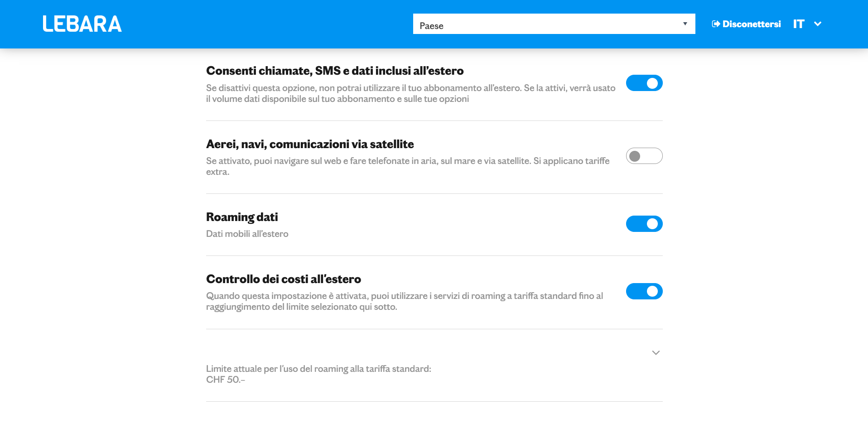Toggle Controllo dei costi all'estero switch
The image size is (868, 433).
click(x=644, y=291)
